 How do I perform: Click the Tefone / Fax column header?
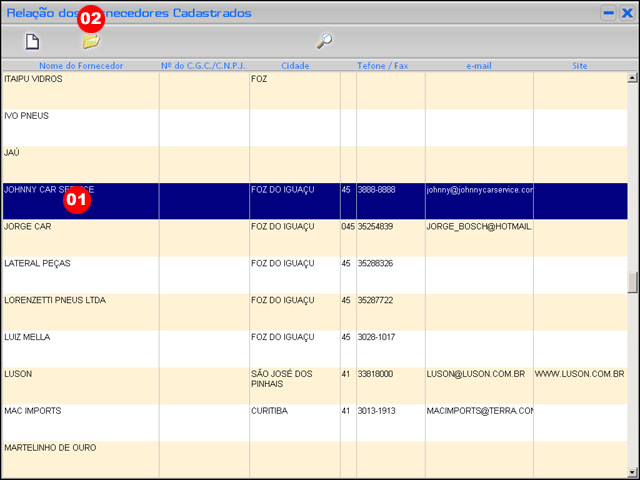pos(382,66)
